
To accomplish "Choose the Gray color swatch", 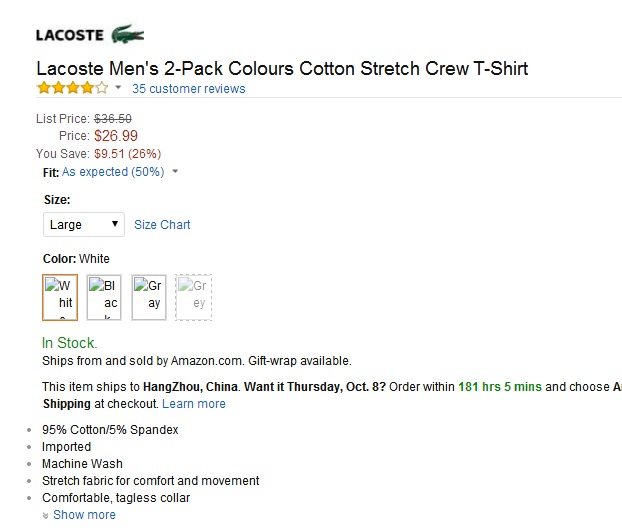I will [149, 297].
